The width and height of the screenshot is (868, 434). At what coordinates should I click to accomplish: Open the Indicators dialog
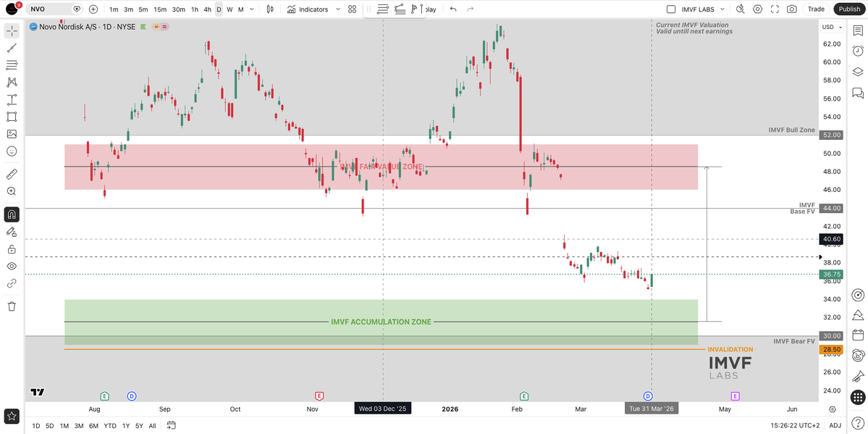click(308, 9)
